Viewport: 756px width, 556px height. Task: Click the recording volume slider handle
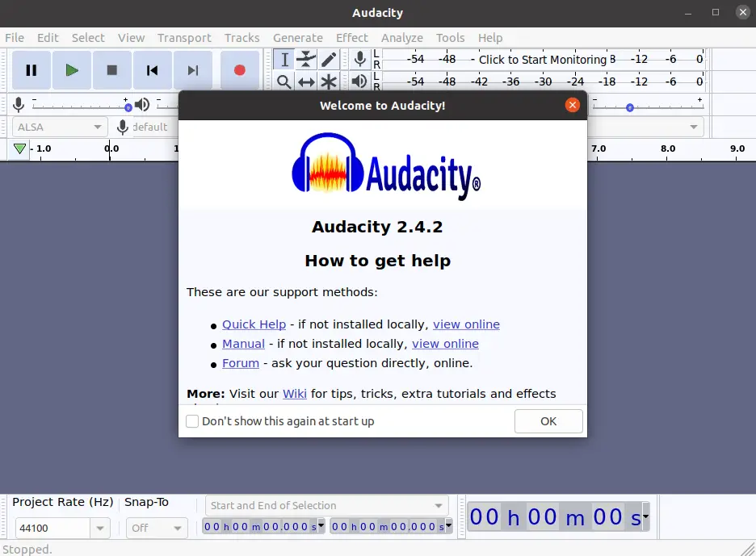coord(128,107)
